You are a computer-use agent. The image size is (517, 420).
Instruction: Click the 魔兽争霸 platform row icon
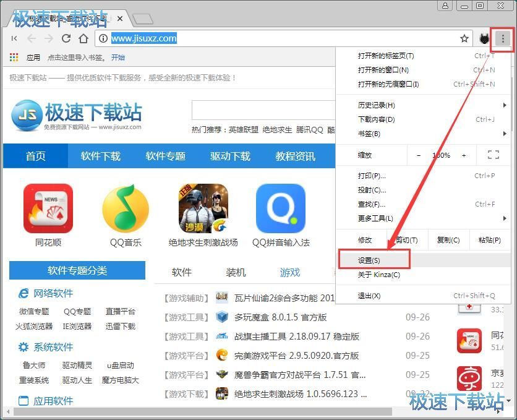(222, 374)
